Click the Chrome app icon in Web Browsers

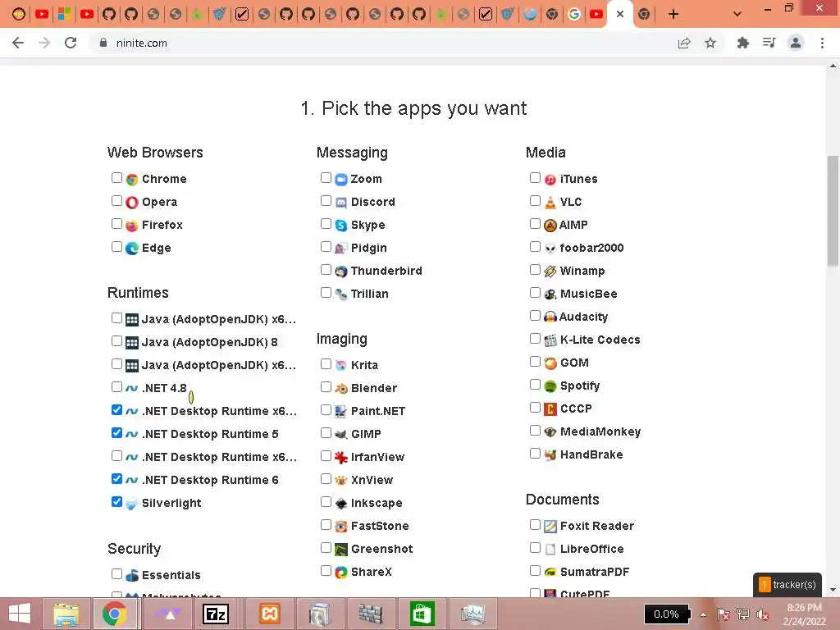132,180
